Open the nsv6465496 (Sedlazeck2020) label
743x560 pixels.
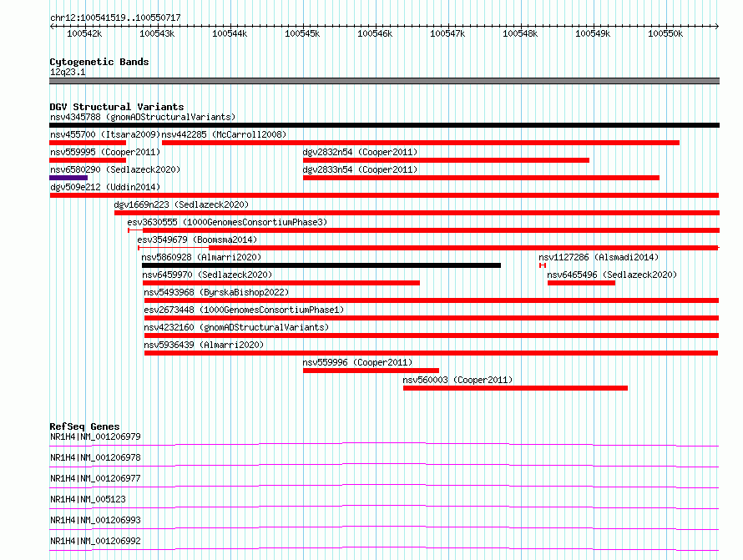click(x=612, y=275)
